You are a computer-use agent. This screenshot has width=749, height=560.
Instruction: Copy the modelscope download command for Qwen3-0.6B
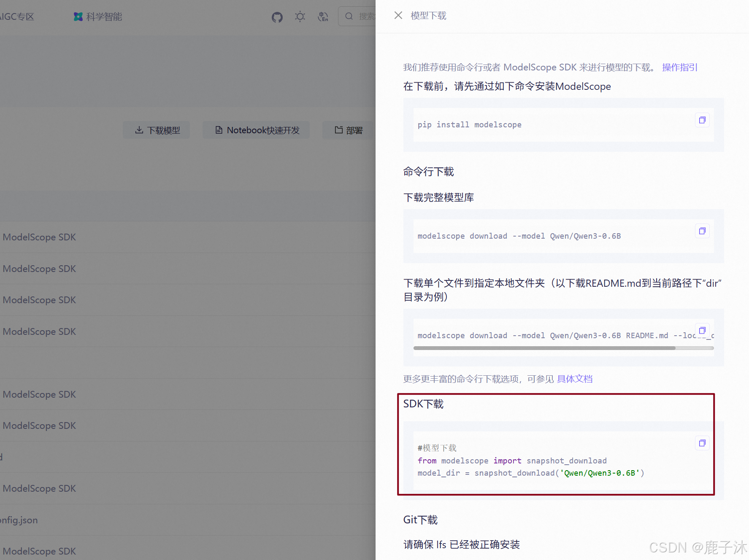[702, 231]
